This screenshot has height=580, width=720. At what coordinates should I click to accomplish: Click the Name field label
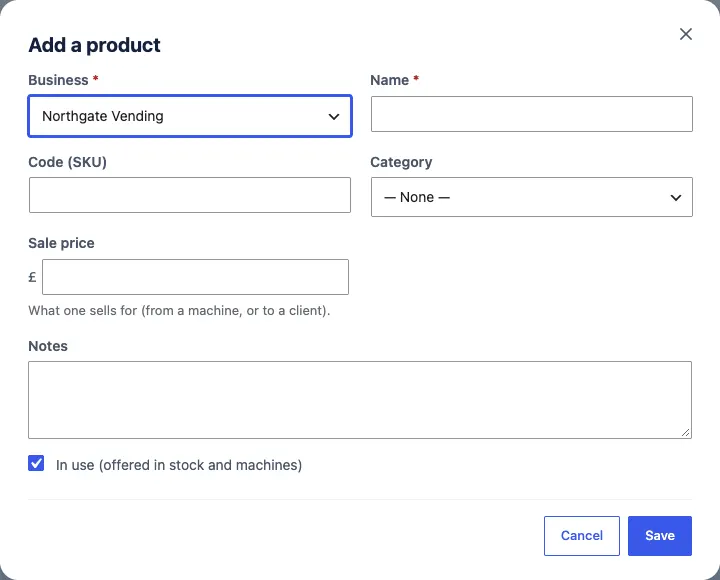point(389,80)
